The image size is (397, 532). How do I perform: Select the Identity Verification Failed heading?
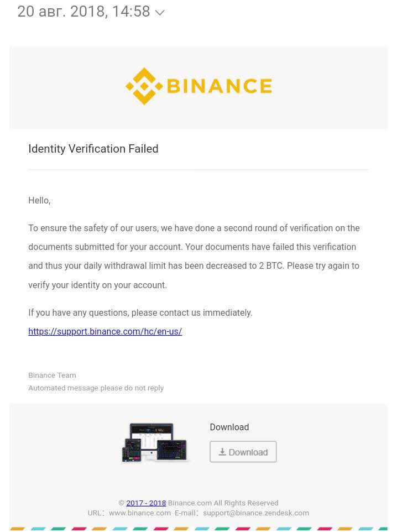(93, 149)
